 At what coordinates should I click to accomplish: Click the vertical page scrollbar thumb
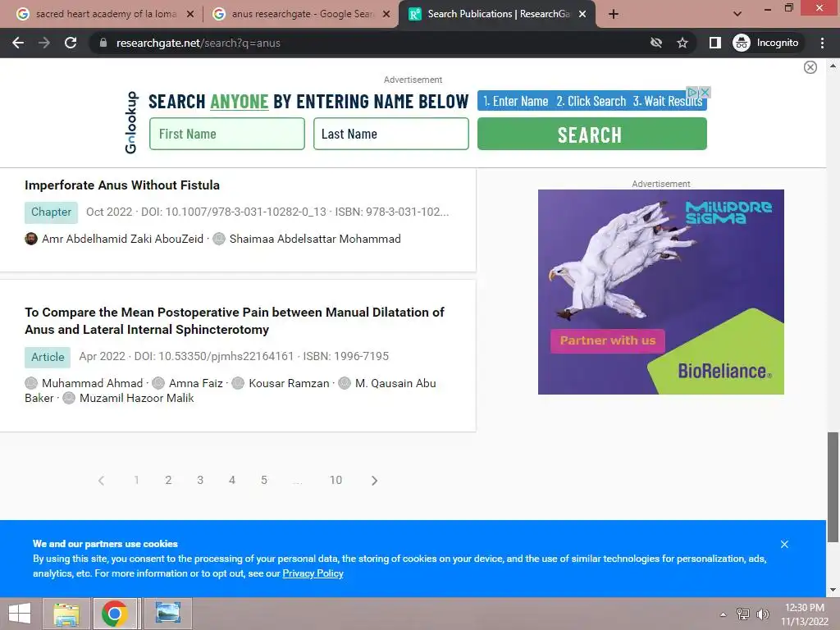pos(833,487)
